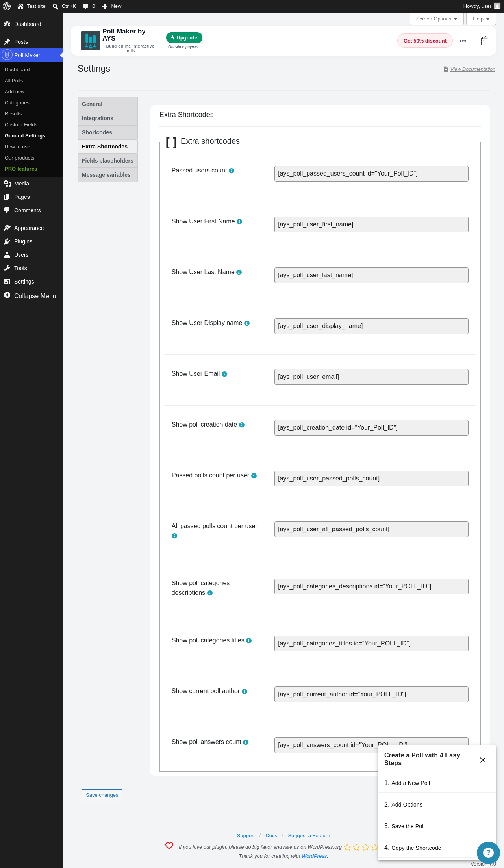This screenshot has width=504, height=868.
Task: Open the WordPress link in footer
Action: pyautogui.click(x=314, y=856)
